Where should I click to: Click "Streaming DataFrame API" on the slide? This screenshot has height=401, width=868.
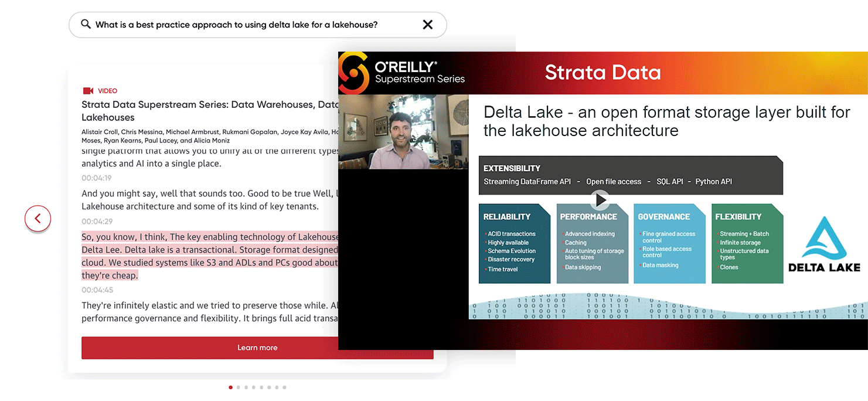(x=527, y=182)
